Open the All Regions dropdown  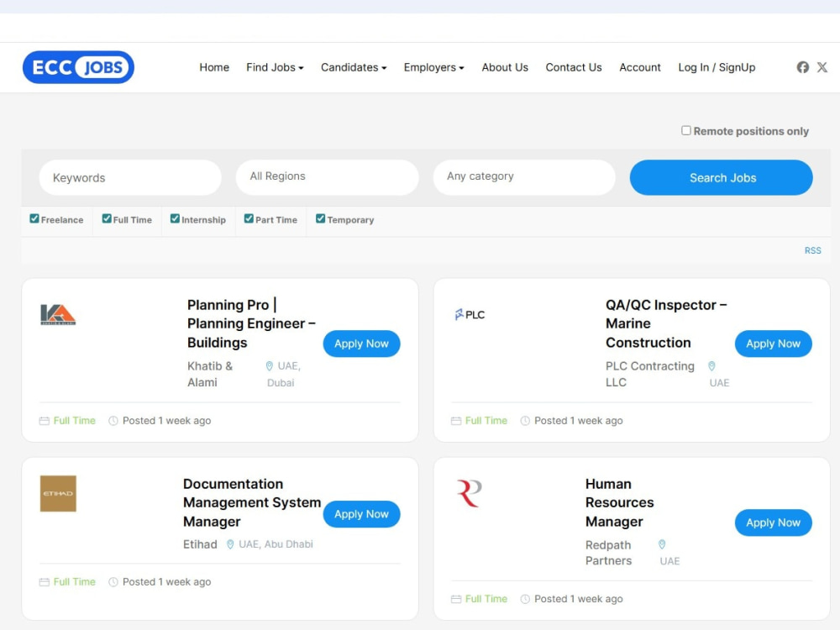[x=328, y=176]
